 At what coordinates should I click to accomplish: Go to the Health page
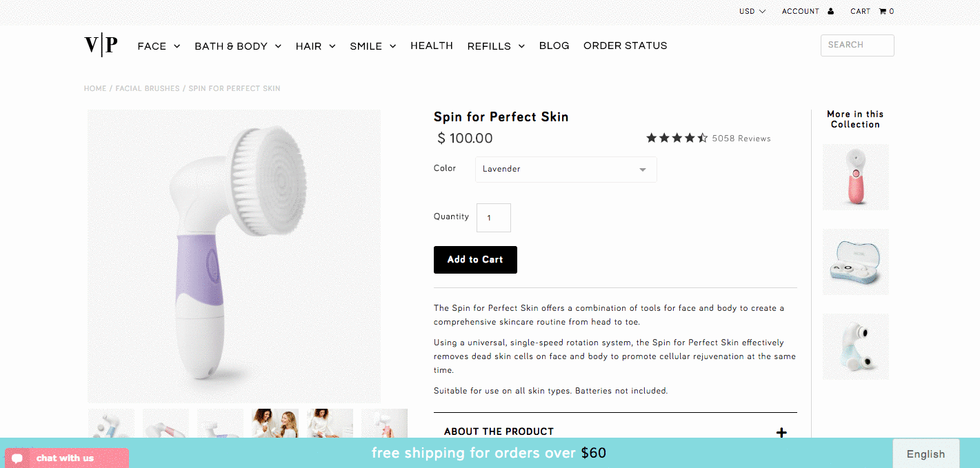pos(432,45)
